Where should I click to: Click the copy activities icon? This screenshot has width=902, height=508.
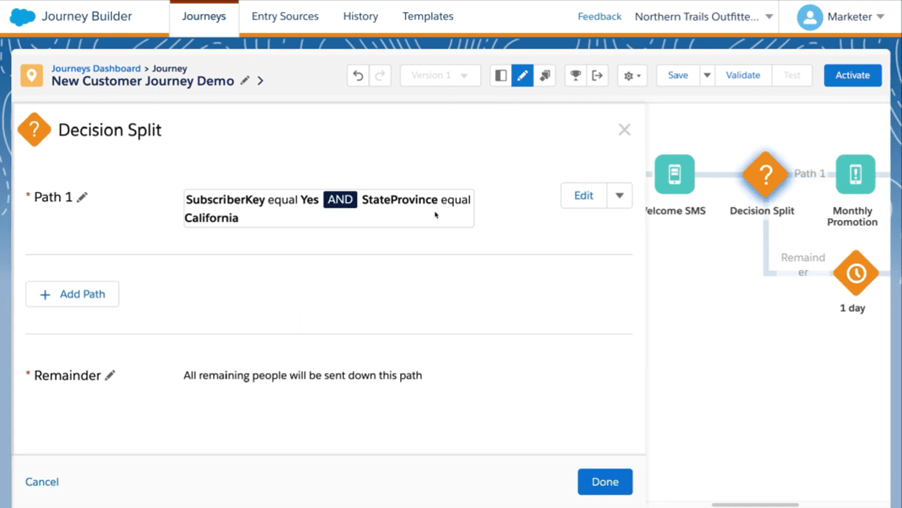(544, 75)
